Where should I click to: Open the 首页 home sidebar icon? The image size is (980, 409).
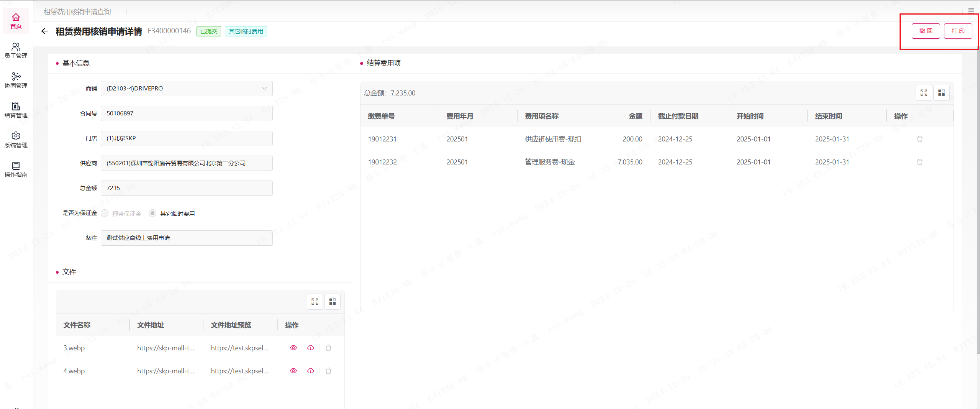coord(16,21)
